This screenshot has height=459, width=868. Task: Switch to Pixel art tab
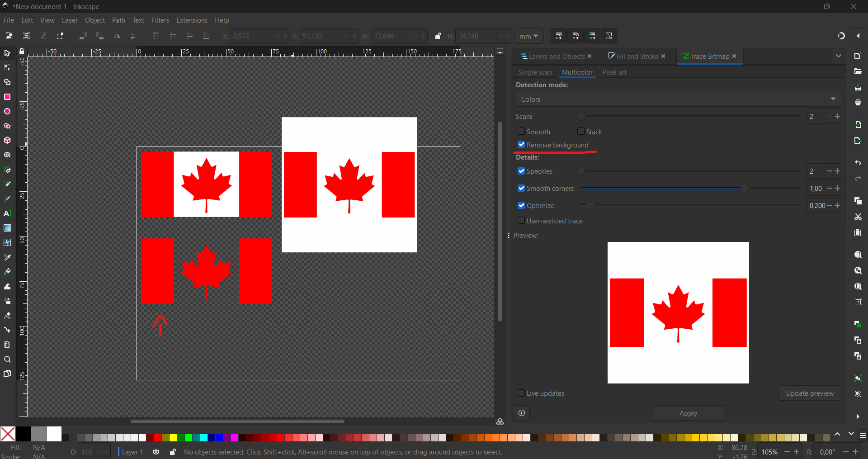pos(614,72)
